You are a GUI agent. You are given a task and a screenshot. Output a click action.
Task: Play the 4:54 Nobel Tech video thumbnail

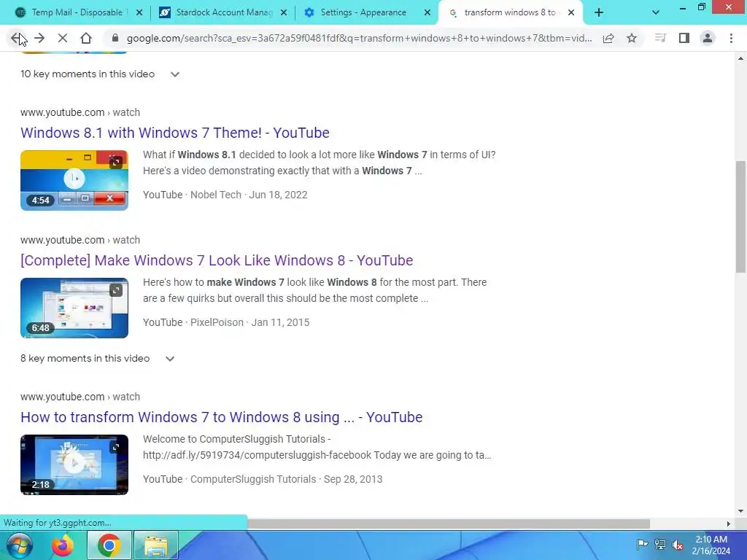[74, 181]
